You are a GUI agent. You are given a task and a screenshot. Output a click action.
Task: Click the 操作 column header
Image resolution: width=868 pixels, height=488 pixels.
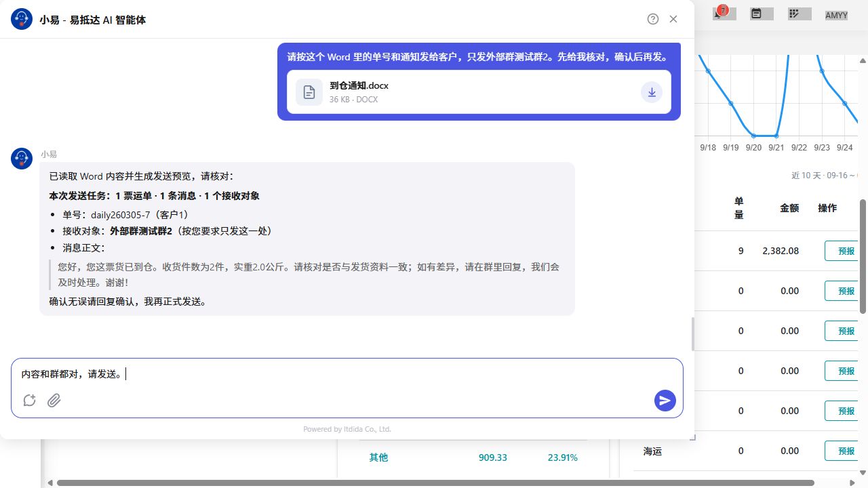(x=827, y=208)
